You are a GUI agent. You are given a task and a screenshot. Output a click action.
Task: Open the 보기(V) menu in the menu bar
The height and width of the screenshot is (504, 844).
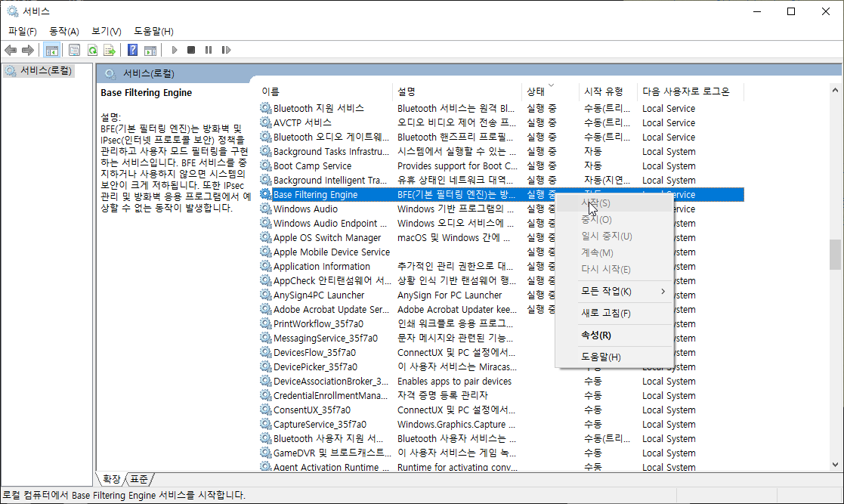click(x=106, y=31)
